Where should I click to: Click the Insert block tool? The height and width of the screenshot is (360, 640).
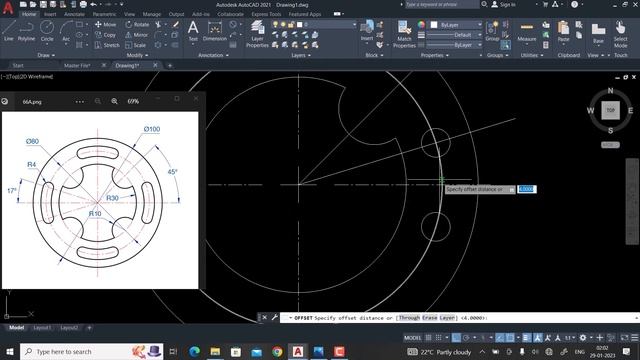point(367,31)
